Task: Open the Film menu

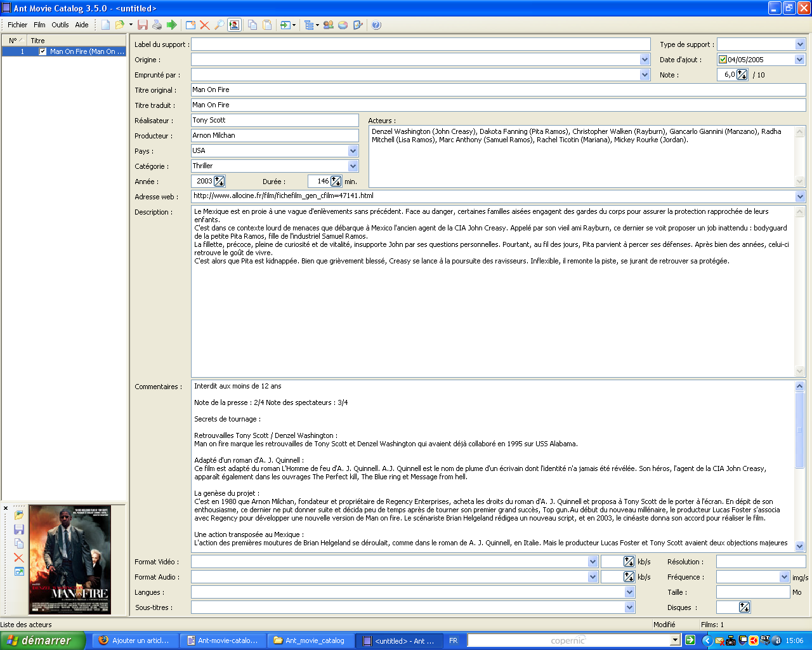Action: point(39,25)
